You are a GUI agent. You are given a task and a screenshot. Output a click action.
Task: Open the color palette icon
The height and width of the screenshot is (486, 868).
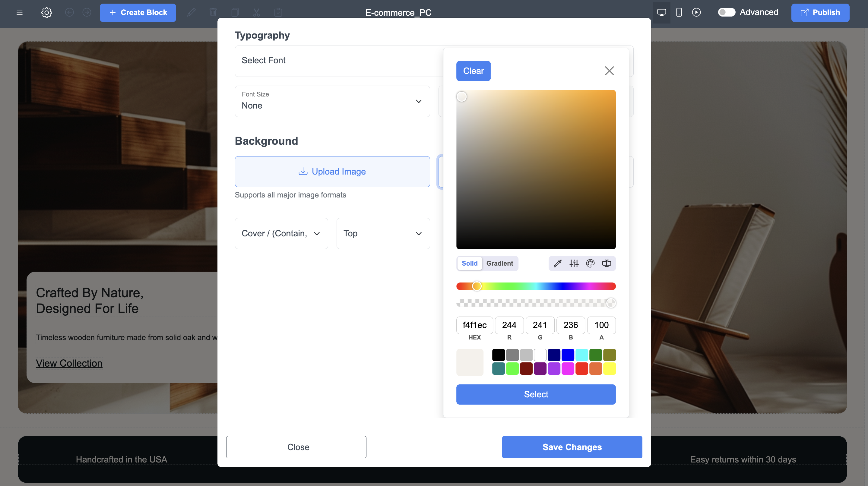tap(590, 264)
